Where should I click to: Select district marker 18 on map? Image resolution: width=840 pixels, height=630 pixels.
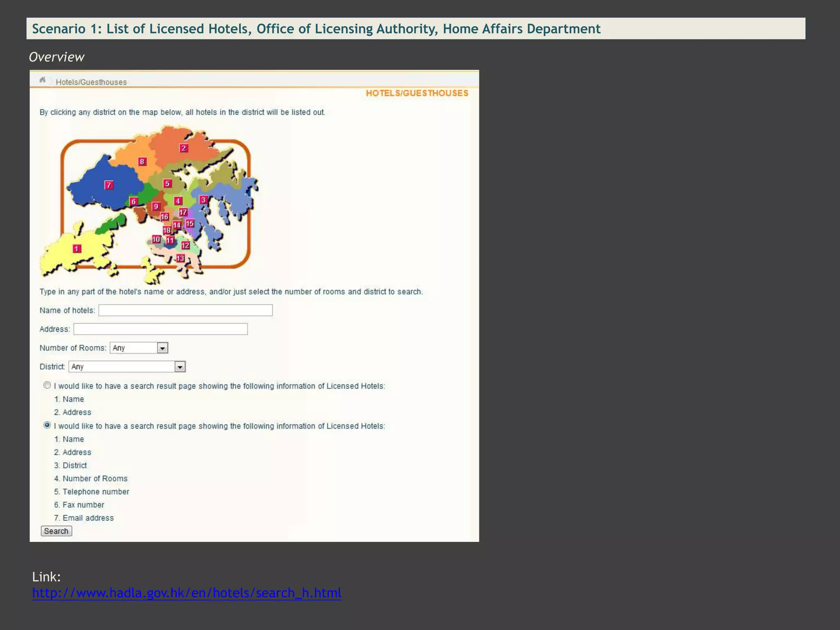(167, 231)
